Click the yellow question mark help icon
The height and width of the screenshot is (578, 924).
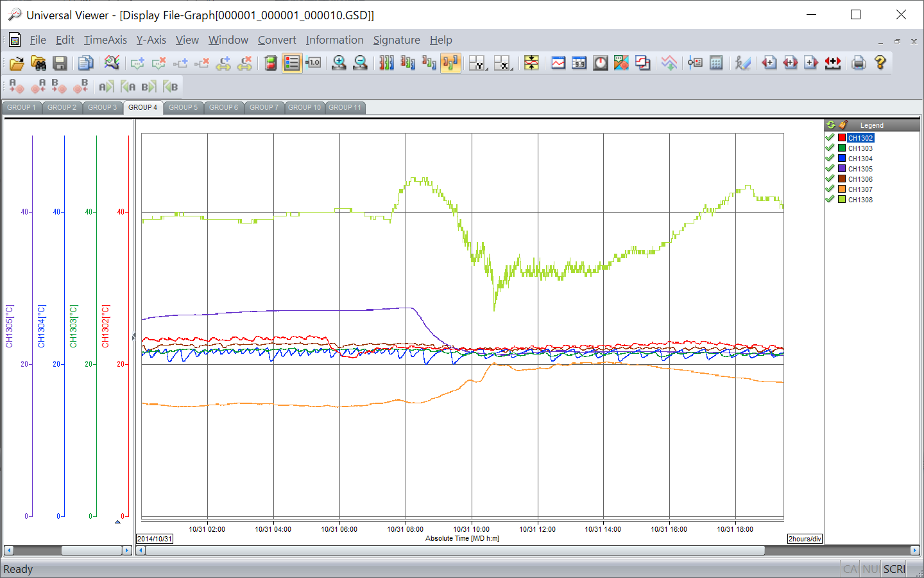(880, 63)
